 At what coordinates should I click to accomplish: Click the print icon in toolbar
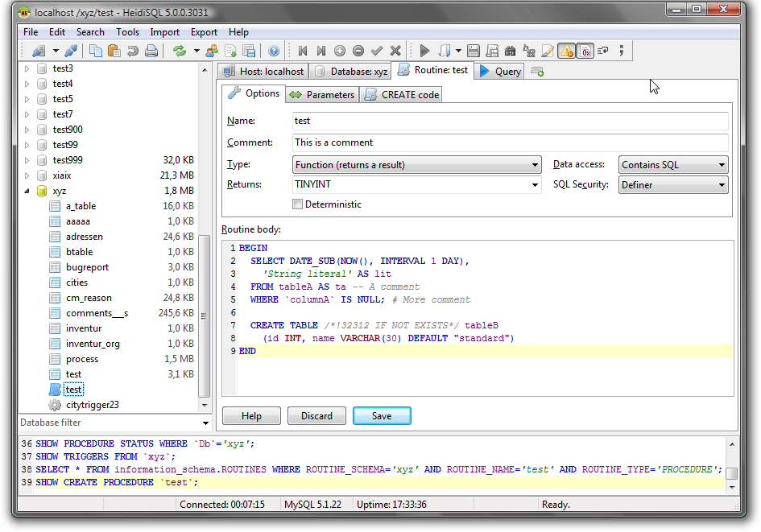point(151,51)
